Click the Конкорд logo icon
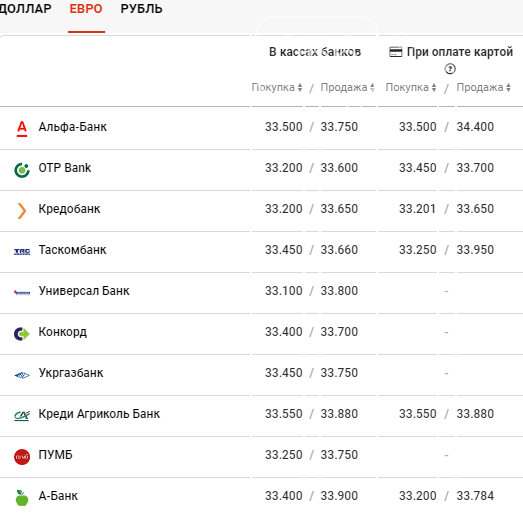Image resolution: width=523 pixels, height=517 pixels. coord(22,334)
